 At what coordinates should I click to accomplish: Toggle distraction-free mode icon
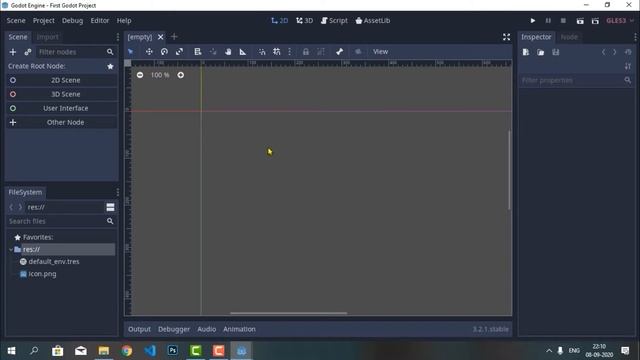pyautogui.click(x=507, y=37)
